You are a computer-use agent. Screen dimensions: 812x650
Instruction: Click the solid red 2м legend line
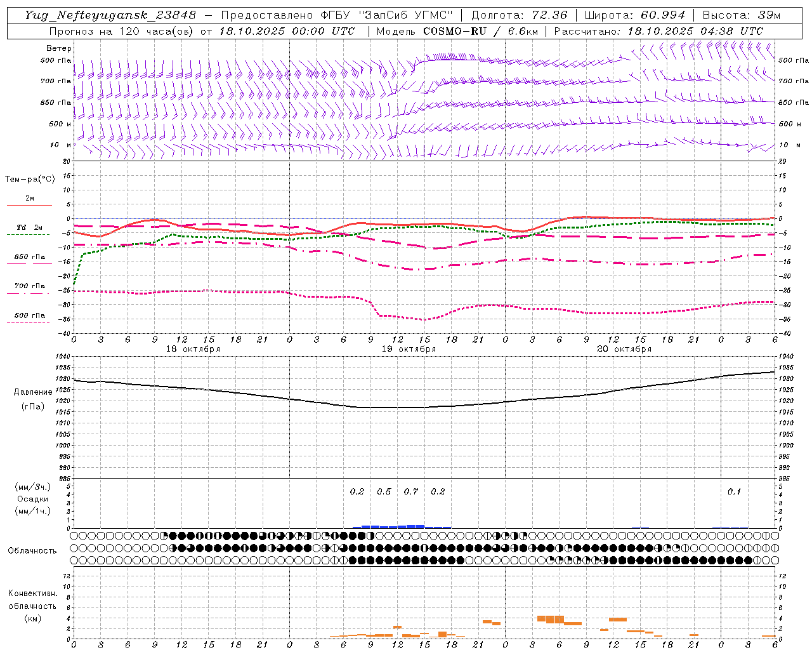point(29,205)
